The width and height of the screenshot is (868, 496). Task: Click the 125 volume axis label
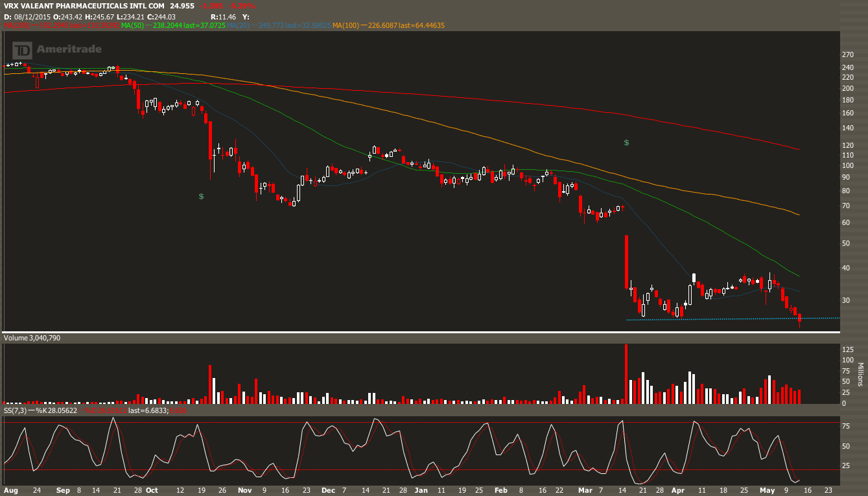pyautogui.click(x=847, y=349)
